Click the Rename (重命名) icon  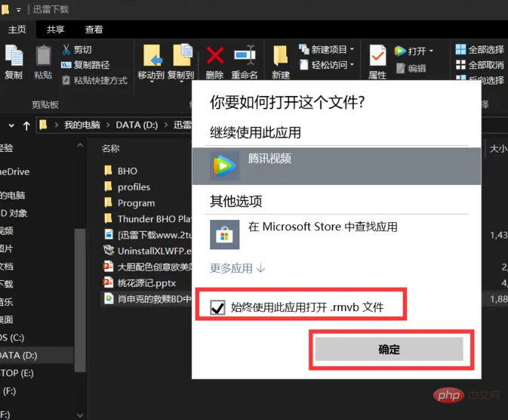(245, 55)
